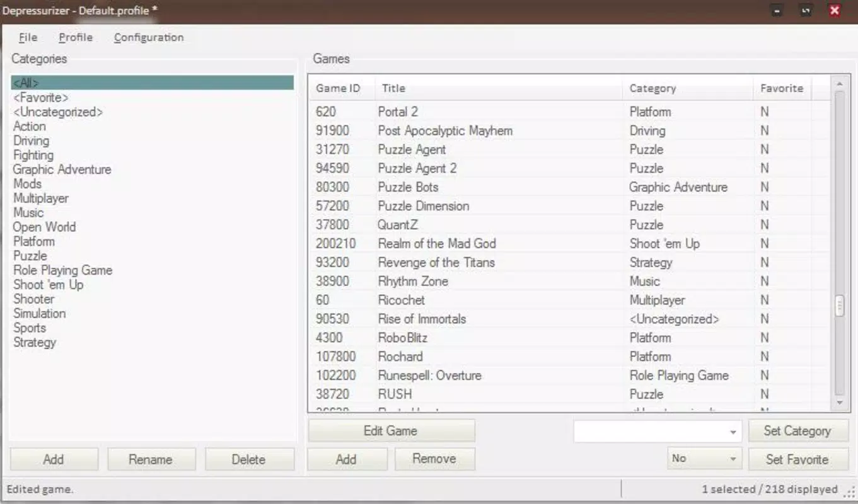Select the Rochard row

pyautogui.click(x=571, y=357)
